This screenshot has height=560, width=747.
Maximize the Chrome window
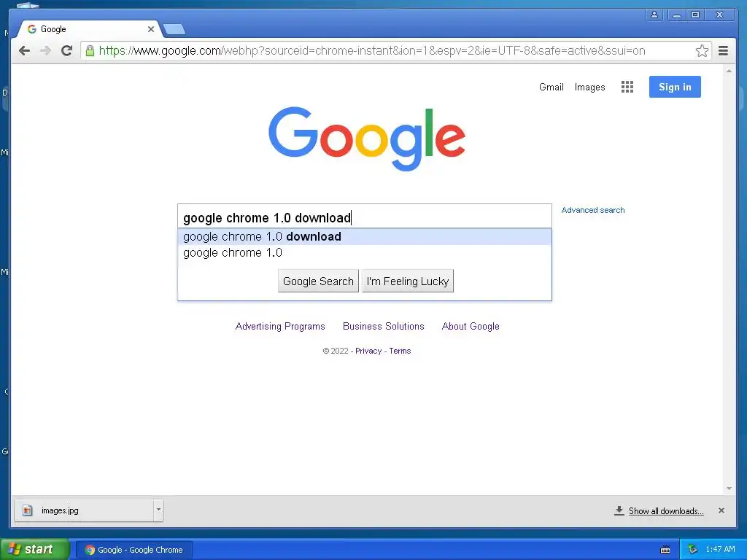695,15
